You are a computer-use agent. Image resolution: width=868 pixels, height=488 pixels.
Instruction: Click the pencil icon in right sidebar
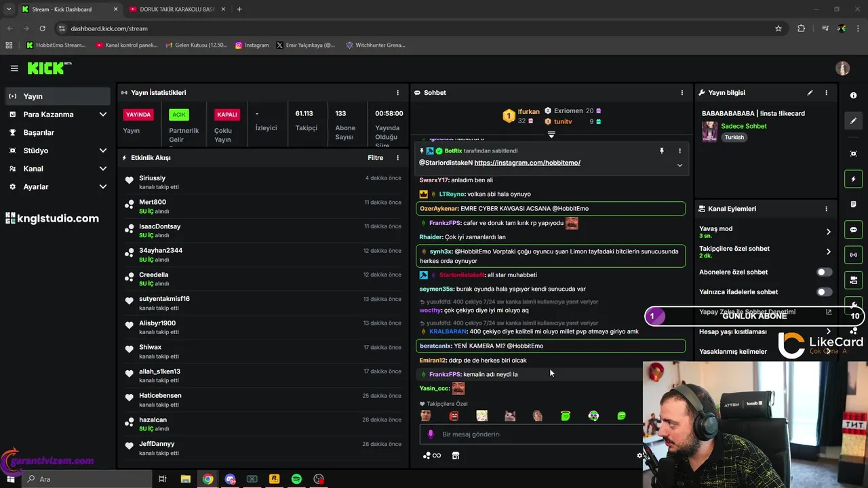coord(853,121)
